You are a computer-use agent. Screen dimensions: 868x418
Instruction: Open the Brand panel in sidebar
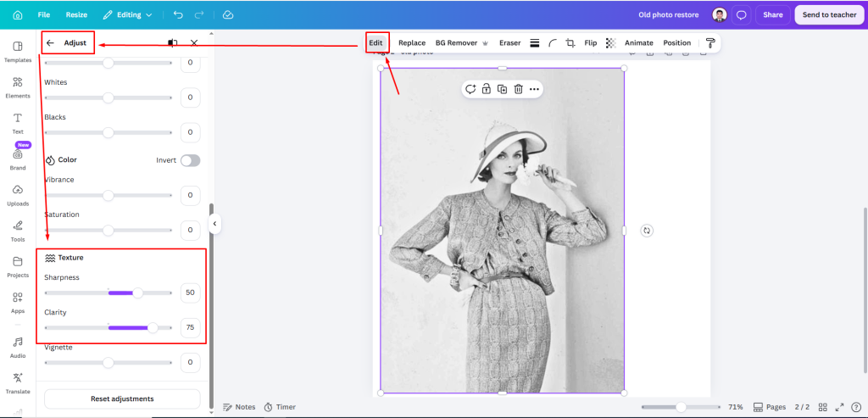(x=18, y=159)
